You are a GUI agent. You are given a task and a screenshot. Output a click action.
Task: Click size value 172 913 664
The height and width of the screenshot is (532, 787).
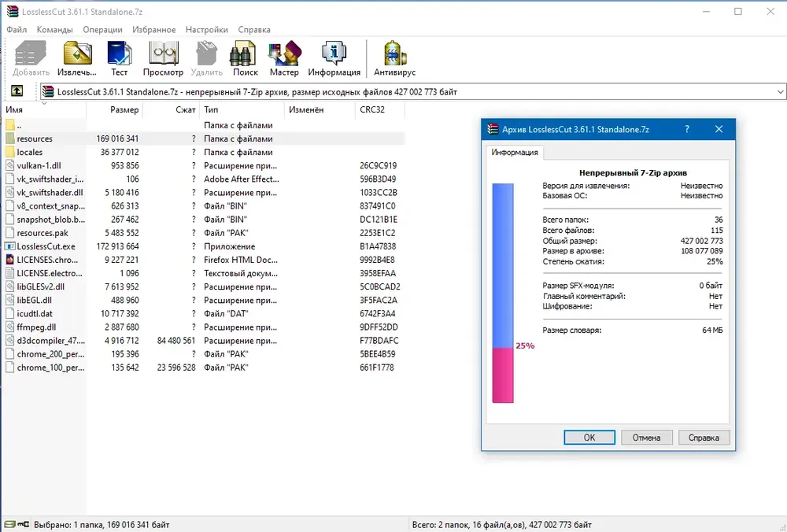[117, 246]
